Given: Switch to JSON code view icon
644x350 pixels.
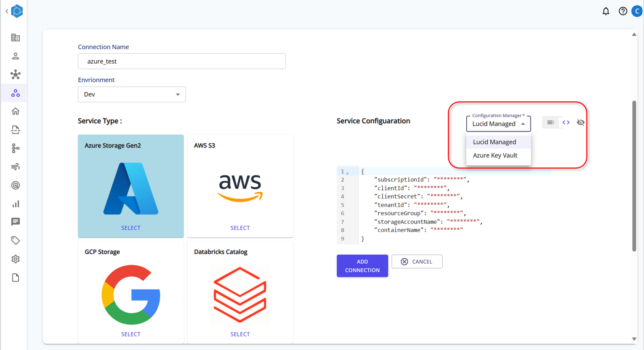Looking at the screenshot, I should [x=566, y=122].
